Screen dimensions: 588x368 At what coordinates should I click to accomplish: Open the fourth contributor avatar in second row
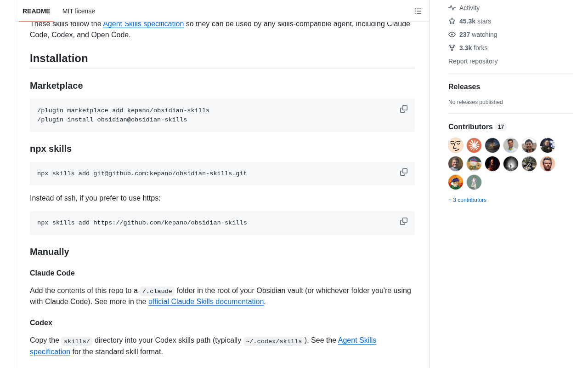(x=511, y=164)
